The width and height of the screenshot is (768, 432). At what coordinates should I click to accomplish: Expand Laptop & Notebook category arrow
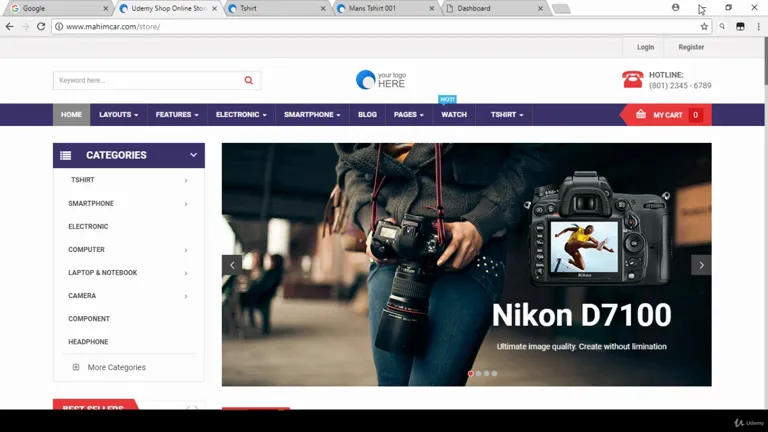(x=186, y=273)
